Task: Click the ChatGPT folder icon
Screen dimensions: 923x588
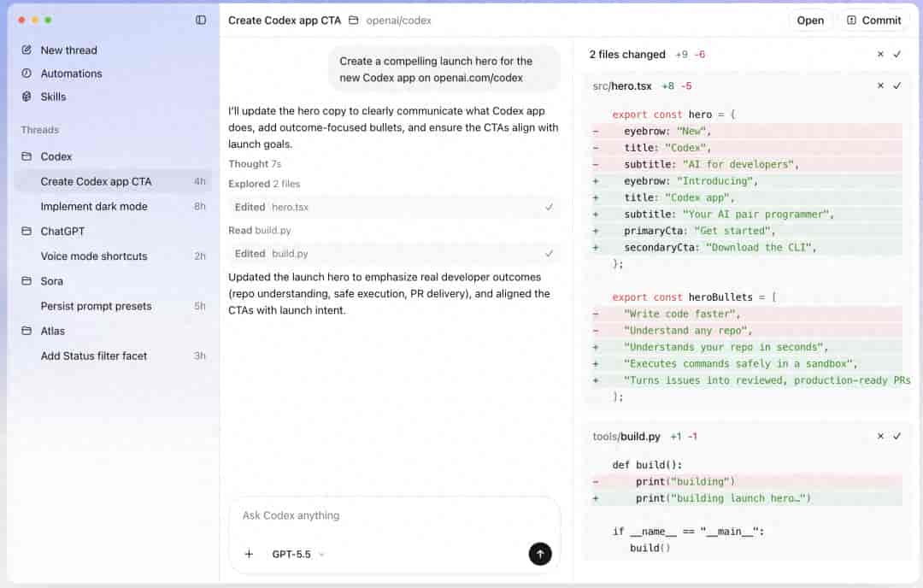Action: click(x=26, y=232)
